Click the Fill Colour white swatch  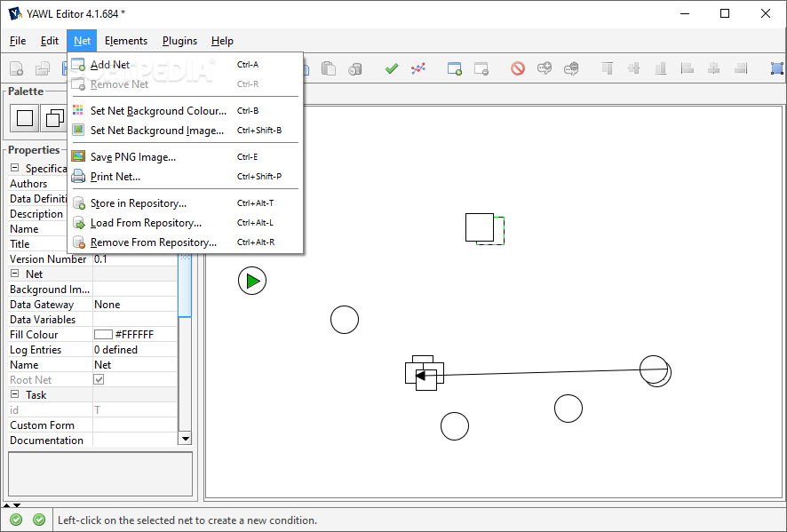click(103, 334)
